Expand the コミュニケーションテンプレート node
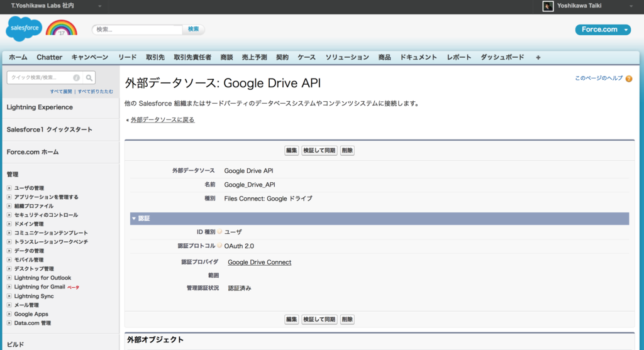 (x=9, y=232)
